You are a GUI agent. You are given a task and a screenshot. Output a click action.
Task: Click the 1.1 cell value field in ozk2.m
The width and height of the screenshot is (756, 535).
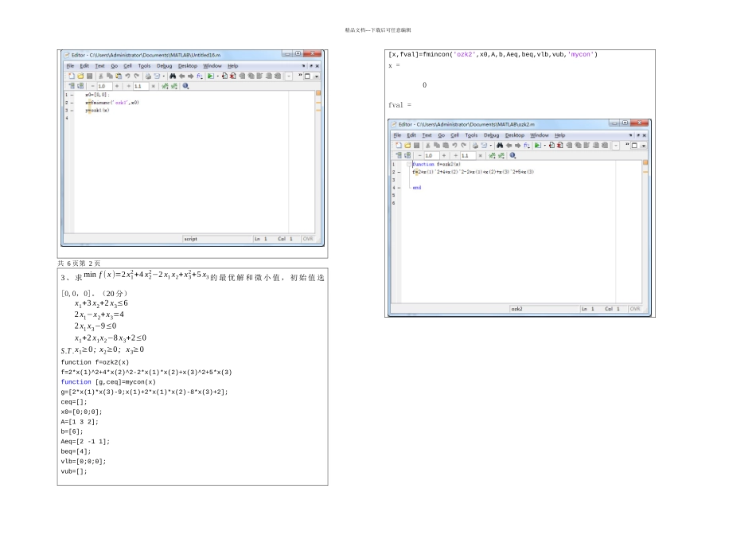tap(467, 156)
